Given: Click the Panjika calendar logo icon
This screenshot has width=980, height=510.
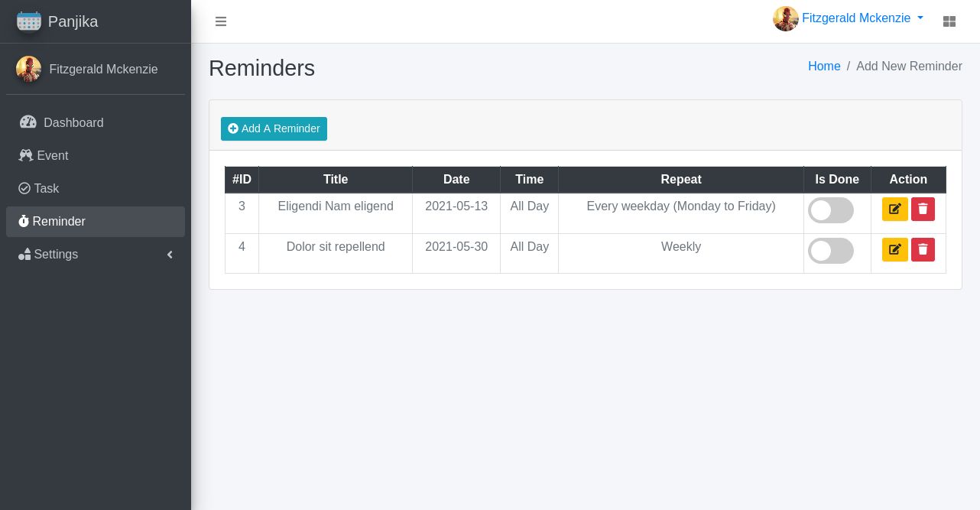Looking at the screenshot, I should point(28,21).
